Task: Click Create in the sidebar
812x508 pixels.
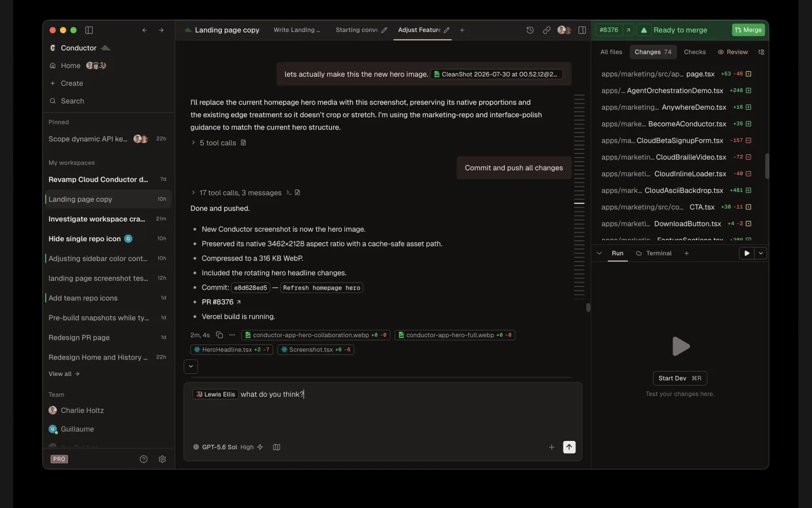Action: coord(72,83)
